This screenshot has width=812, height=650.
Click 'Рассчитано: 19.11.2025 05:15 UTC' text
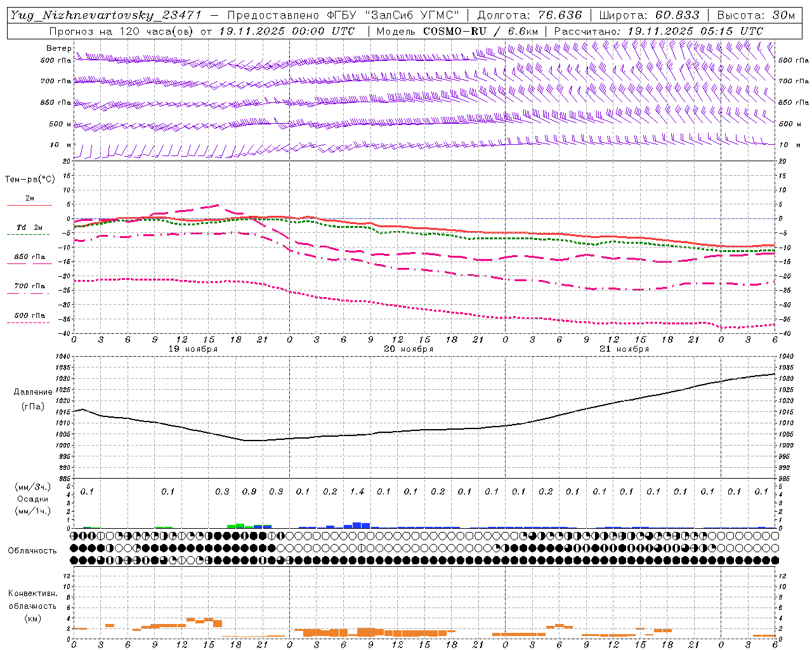[x=658, y=31]
